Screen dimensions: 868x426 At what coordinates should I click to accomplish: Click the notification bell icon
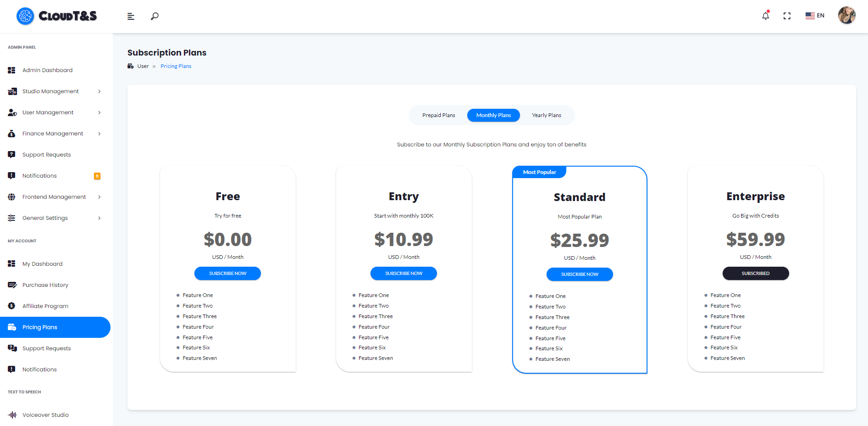765,16
